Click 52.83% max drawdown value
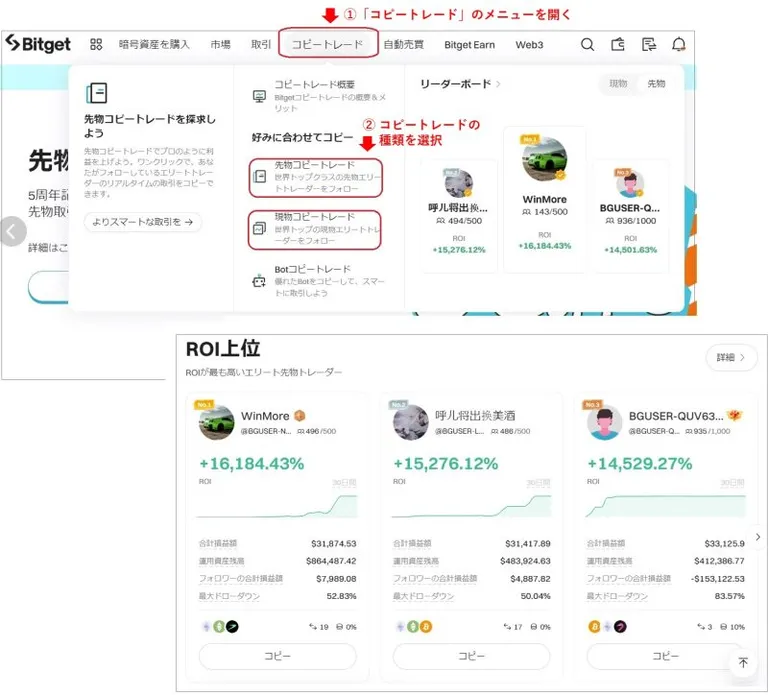Screen dimensions: 768x695 [341, 596]
